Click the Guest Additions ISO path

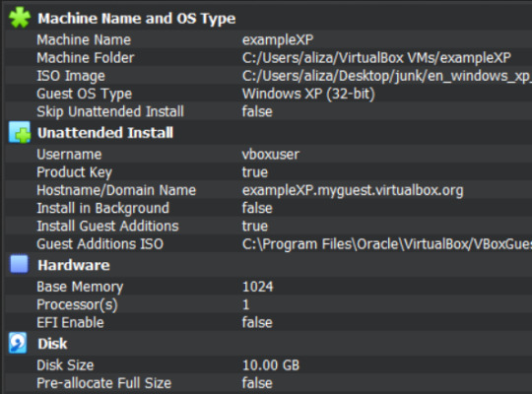[386, 244]
